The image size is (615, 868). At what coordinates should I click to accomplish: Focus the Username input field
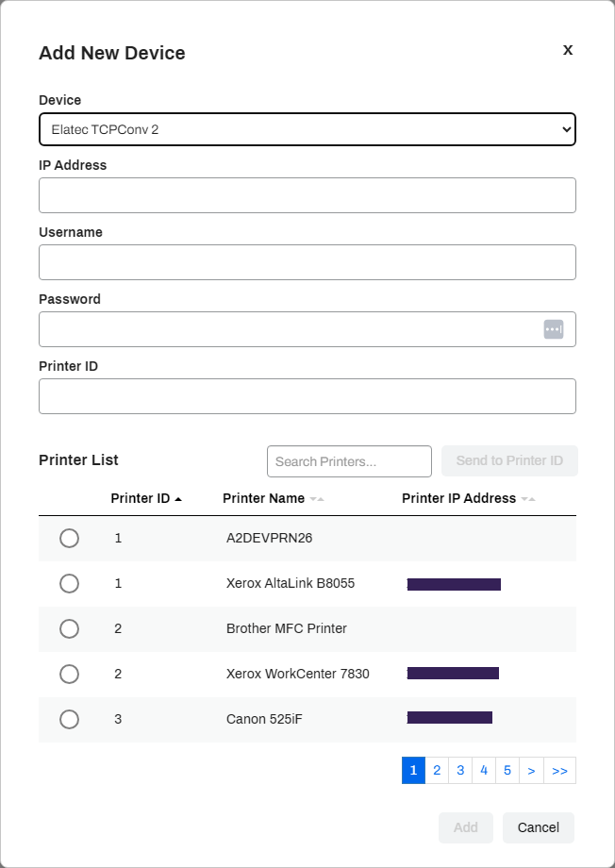[x=307, y=262]
